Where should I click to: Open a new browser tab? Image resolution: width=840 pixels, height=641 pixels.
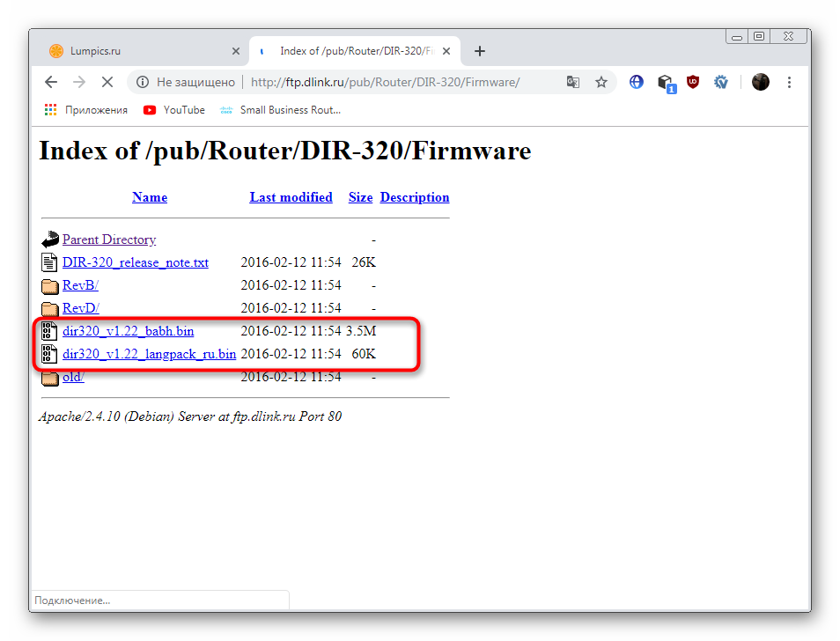click(480, 51)
